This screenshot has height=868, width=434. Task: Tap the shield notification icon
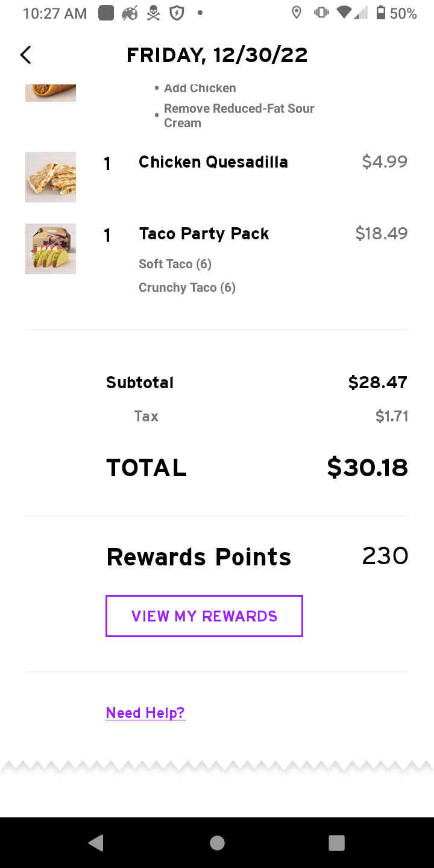click(x=177, y=13)
